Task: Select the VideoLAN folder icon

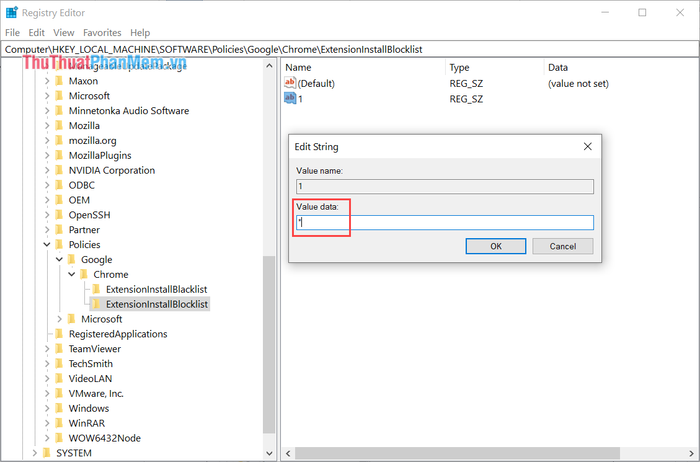Action: [59, 379]
